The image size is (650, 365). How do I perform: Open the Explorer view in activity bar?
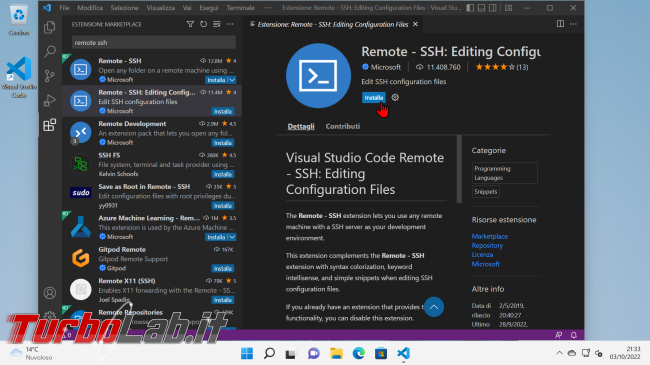click(50, 27)
